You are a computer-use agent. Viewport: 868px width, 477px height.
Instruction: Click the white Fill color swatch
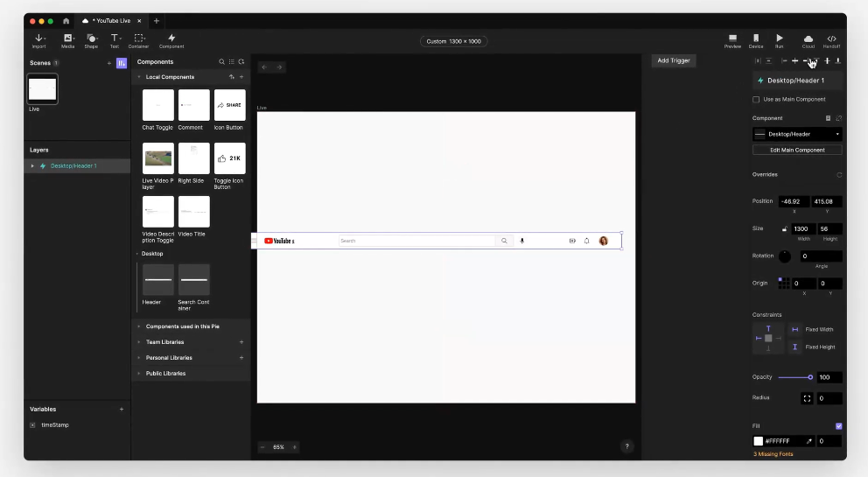[x=759, y=441]
